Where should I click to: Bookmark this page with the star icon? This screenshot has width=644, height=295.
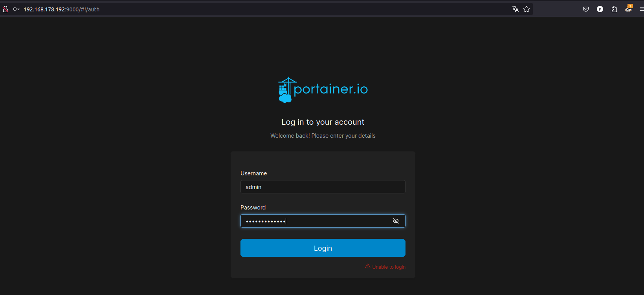click(527, 9)
